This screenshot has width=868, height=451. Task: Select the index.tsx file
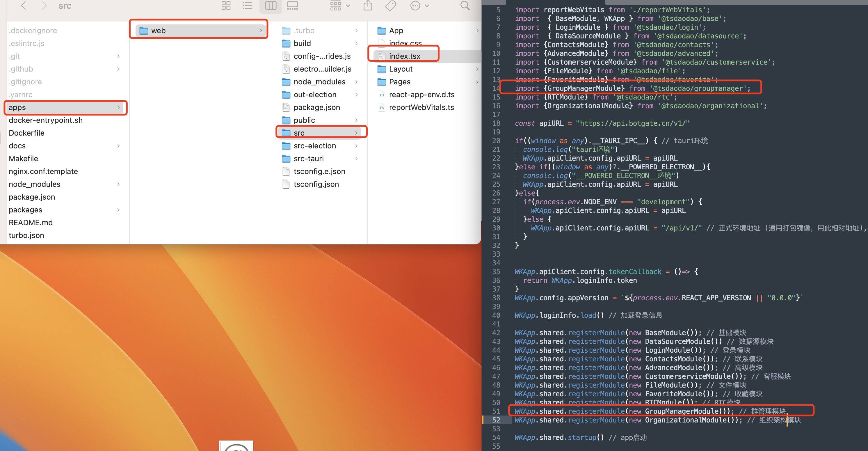[x=404, y=56]
